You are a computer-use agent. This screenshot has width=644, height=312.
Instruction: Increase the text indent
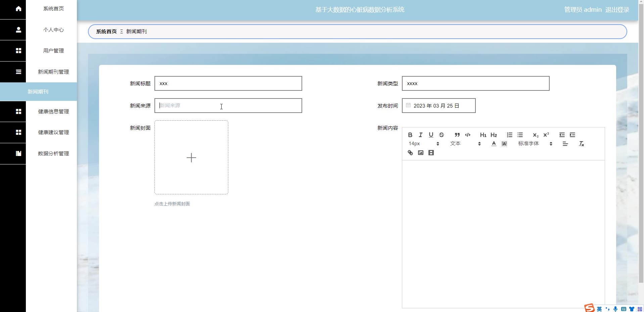click(x=572, y=135)
